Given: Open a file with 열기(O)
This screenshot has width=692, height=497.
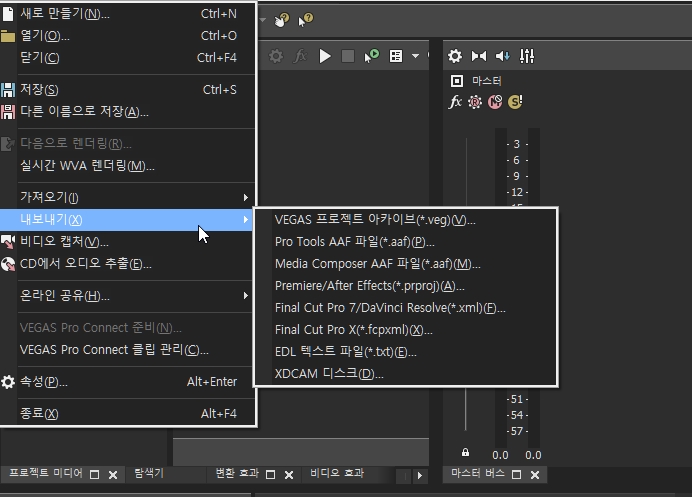Looking at the screenshot, I should [128, 36].
